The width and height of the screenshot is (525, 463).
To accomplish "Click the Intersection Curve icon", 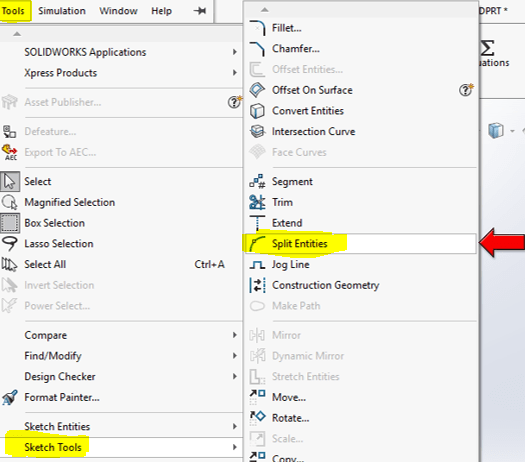I will click(257, 131).
